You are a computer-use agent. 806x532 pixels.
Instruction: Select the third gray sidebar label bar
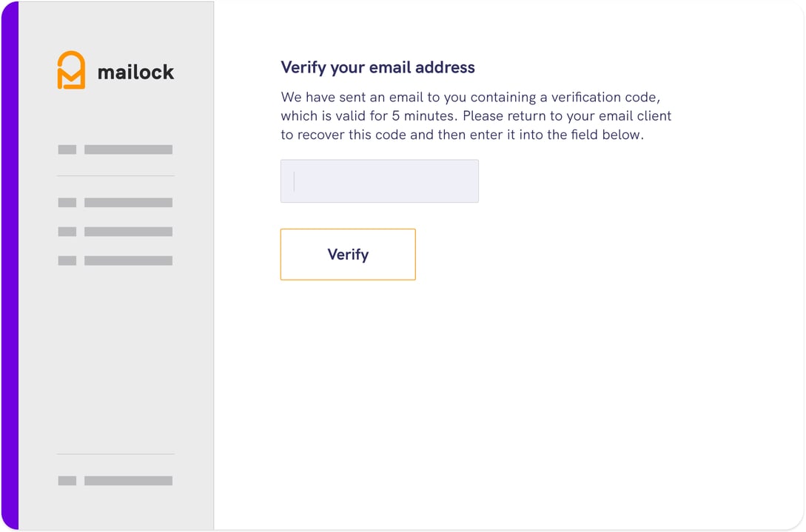click(x=127, y=232)
